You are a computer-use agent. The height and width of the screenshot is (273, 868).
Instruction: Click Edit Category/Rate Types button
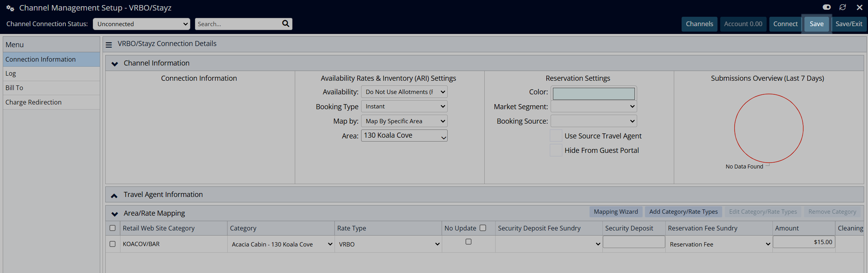[x=763, y=212]
